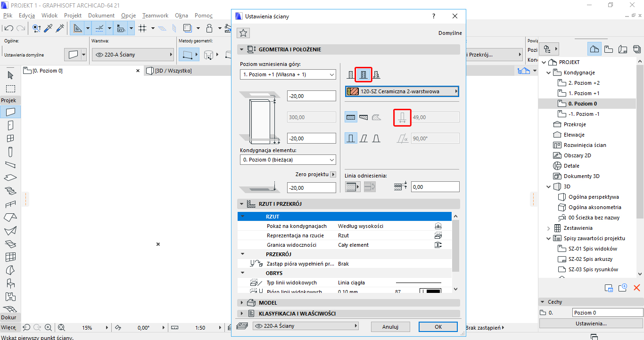
Task: Toggle Guide Lines button in toolbar
Action: [x=77, y=28]
